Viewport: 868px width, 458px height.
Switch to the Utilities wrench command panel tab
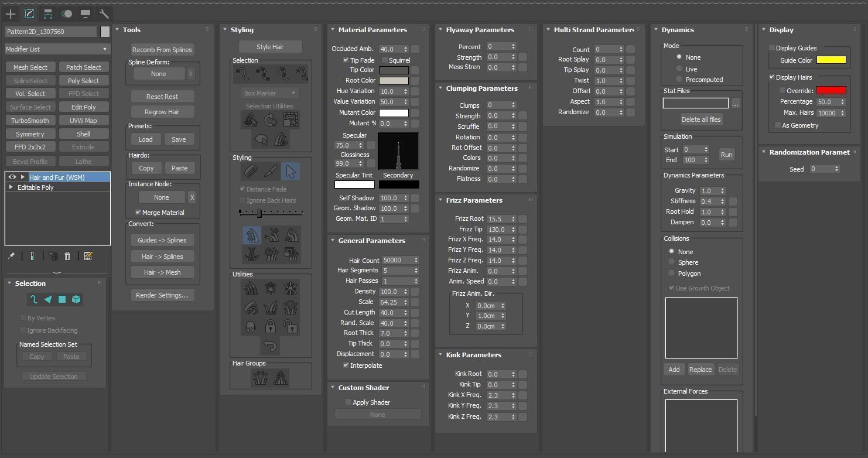104,14
